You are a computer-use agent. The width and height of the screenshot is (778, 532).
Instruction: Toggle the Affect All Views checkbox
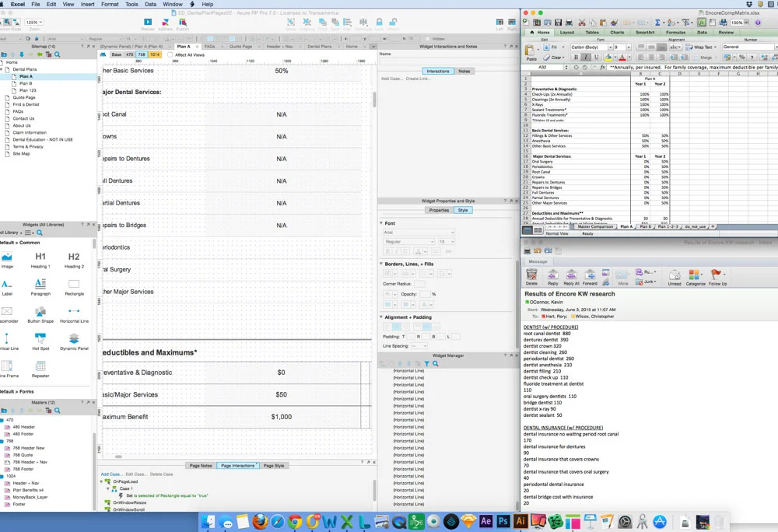[170, 54]
